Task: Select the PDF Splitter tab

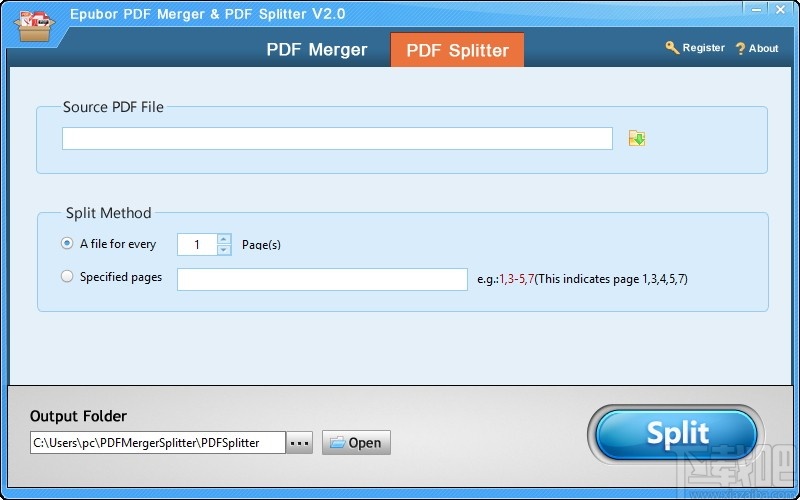Action: [457, 50]
